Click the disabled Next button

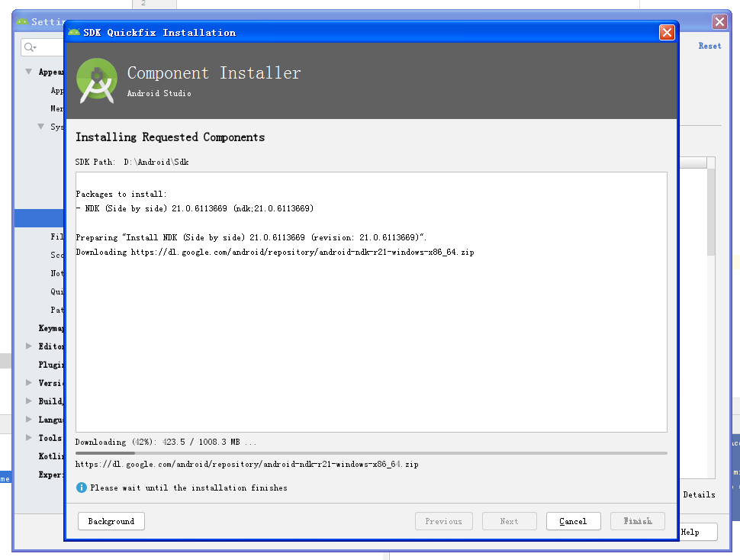point(509,521)
